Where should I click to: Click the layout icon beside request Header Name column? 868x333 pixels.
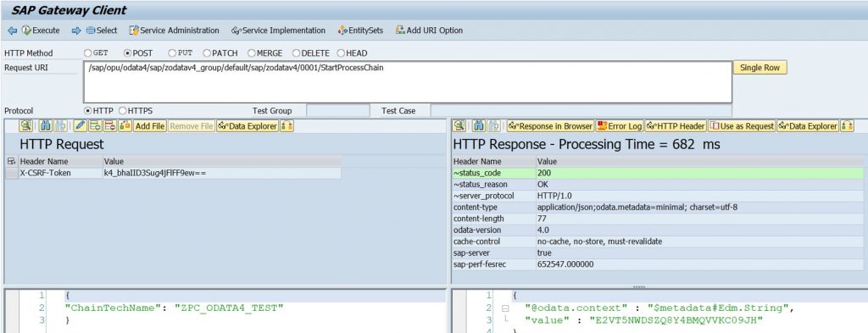[x=12, y=162]
